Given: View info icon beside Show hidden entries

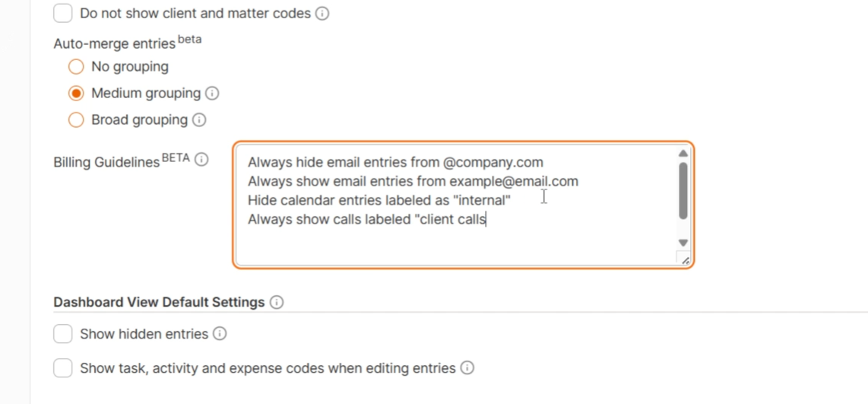Looking at the screenshot, I should point(220,333).
